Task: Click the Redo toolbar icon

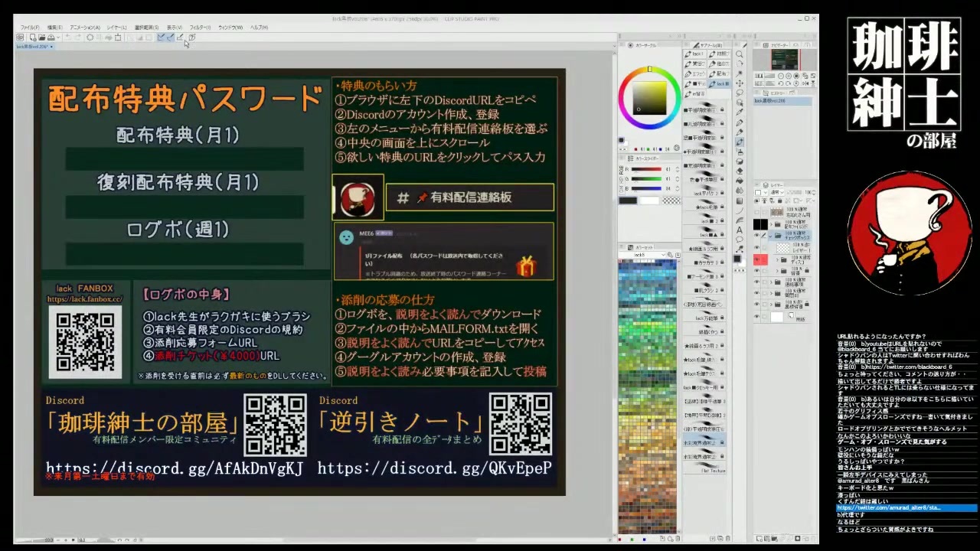Action: [x=77, y=37]
